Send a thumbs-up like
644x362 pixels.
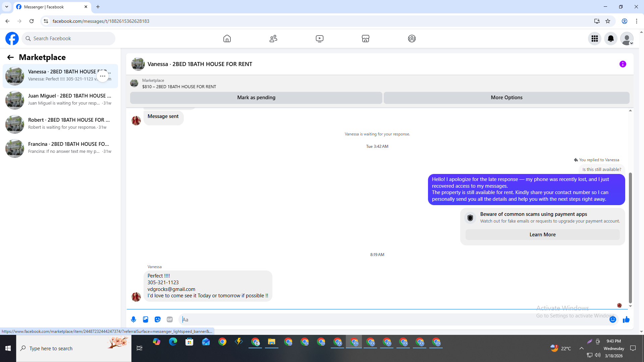point(626,319)
